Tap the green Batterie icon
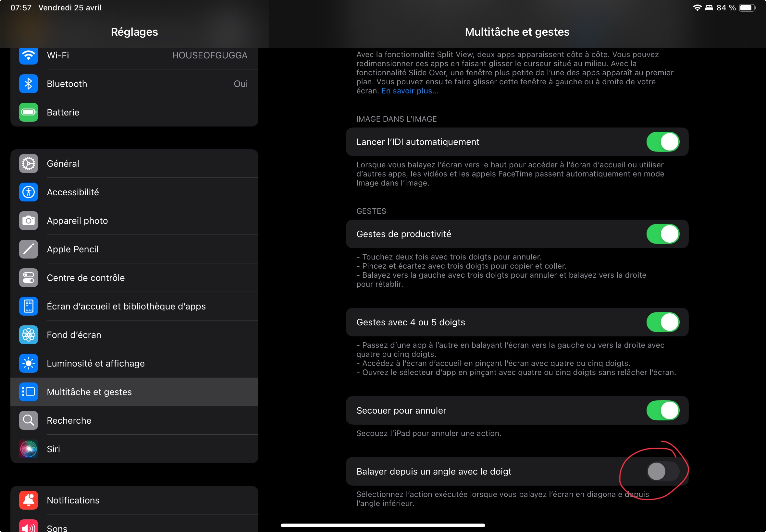 28,112
